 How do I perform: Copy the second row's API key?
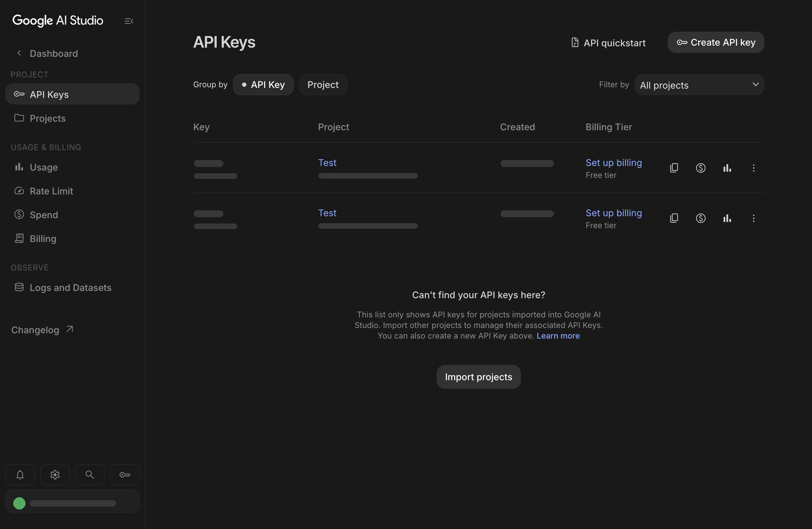pyautogui.click(x=674, y=218)
